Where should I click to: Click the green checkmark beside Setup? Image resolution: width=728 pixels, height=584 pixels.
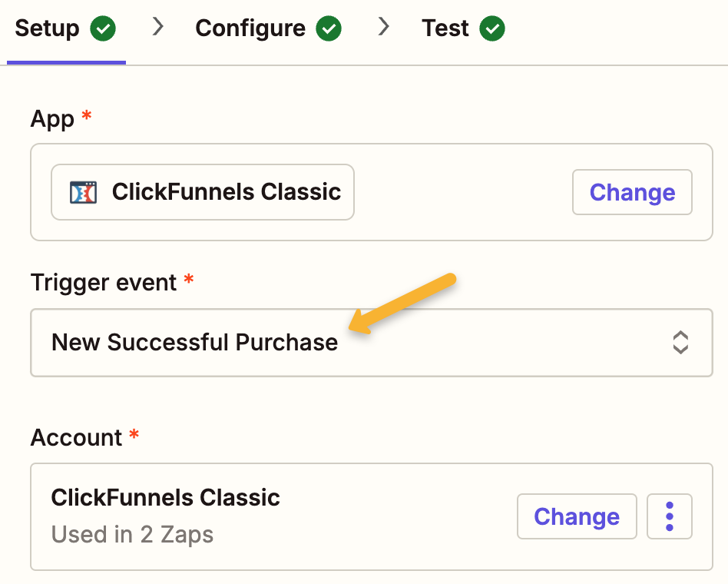[x=103, y=29]
